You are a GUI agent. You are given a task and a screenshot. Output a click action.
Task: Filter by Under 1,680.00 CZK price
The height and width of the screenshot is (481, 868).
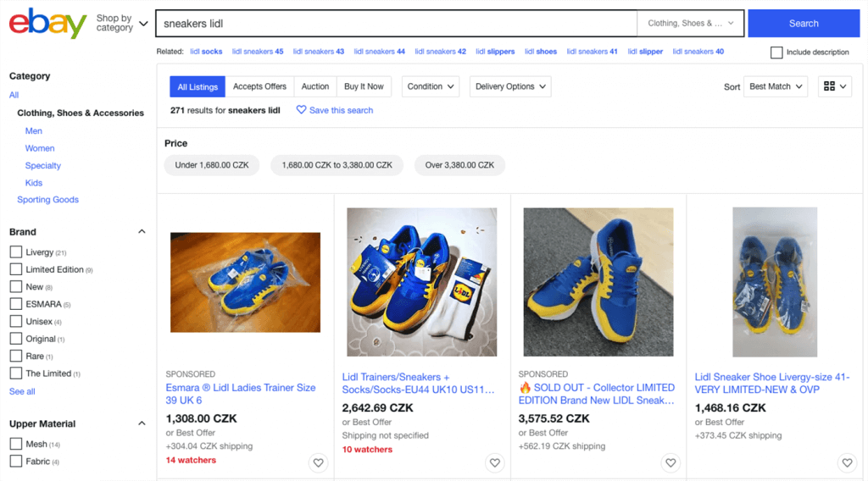click(212, 165)
